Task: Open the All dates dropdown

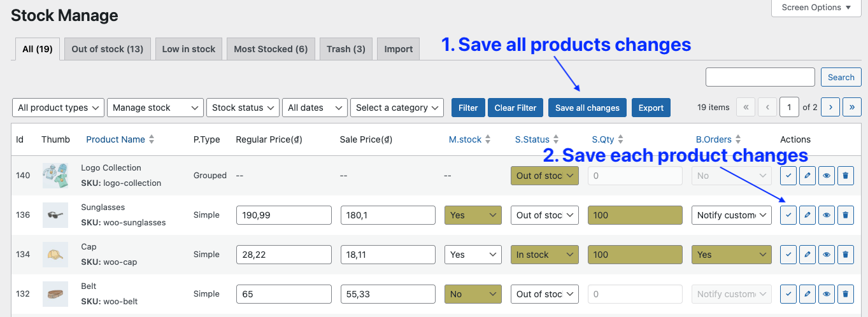Action: pyautogui.click(x=315, y=108)
